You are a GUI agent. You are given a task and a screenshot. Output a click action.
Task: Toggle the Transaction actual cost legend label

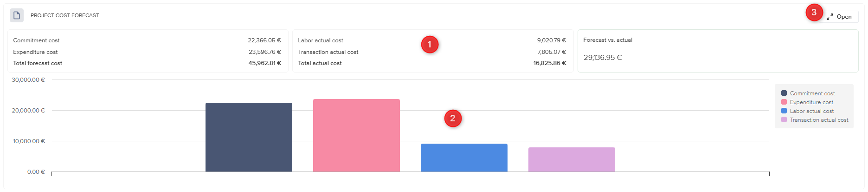[x=819, y=120]
